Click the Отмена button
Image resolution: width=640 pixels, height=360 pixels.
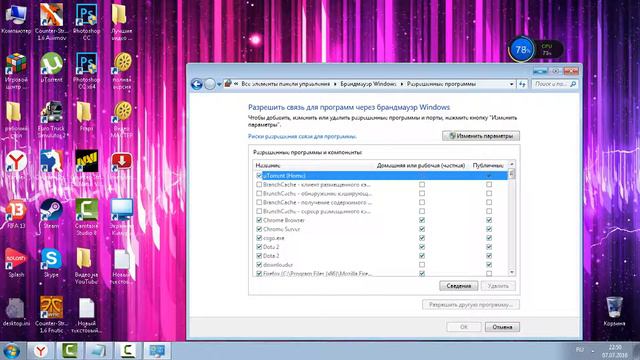[x=502, y=327]
